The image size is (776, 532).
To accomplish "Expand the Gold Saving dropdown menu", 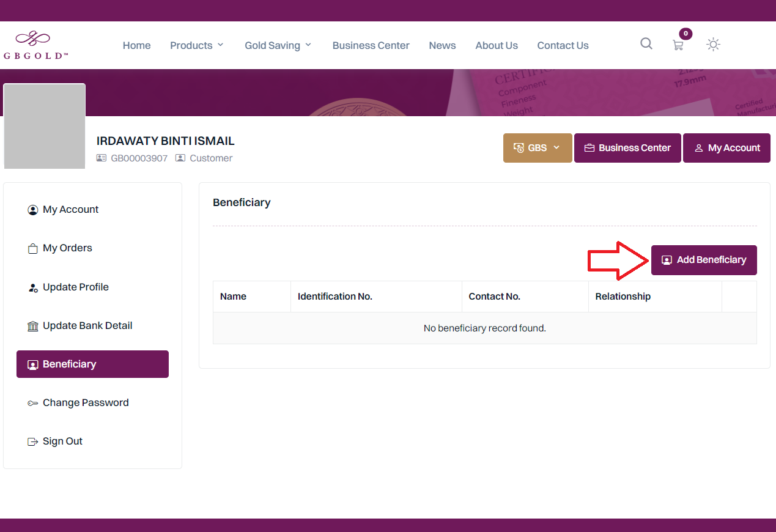I will [278, 45].
